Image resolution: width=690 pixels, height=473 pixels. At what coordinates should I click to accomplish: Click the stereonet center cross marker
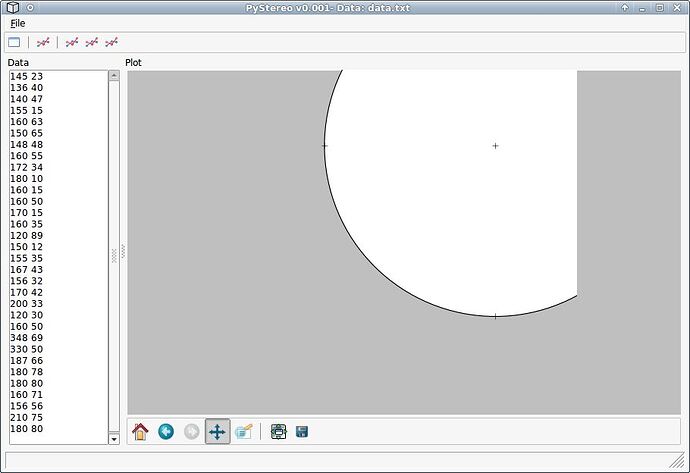[495, 146]
